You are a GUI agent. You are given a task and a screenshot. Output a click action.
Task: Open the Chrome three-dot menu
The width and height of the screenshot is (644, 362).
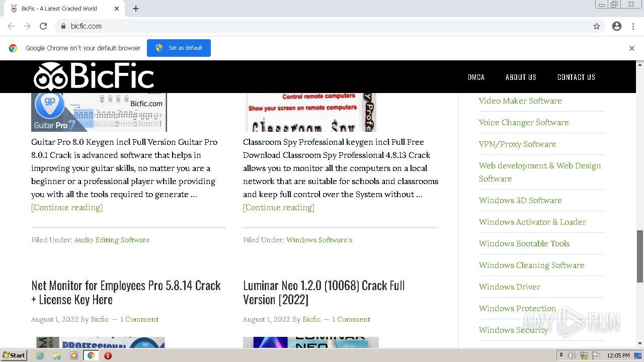[x=633, y=26]
